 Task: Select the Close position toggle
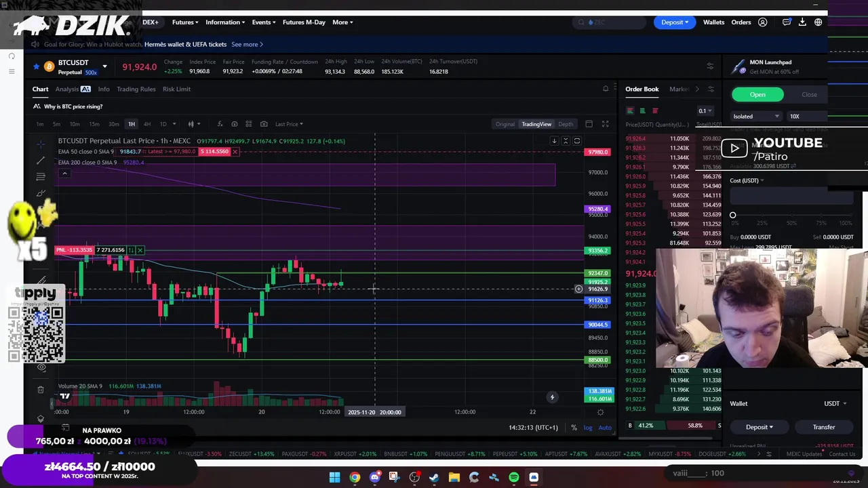pyautogui.click(x=809, y=95)
